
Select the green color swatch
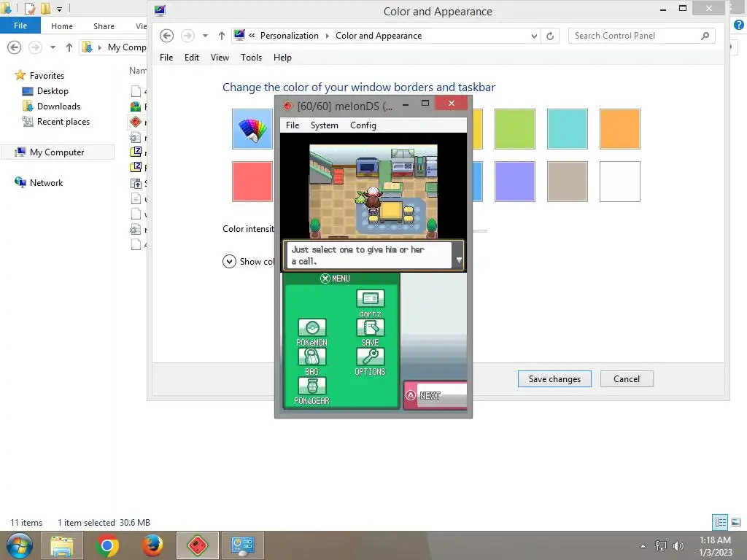point(515,129)
